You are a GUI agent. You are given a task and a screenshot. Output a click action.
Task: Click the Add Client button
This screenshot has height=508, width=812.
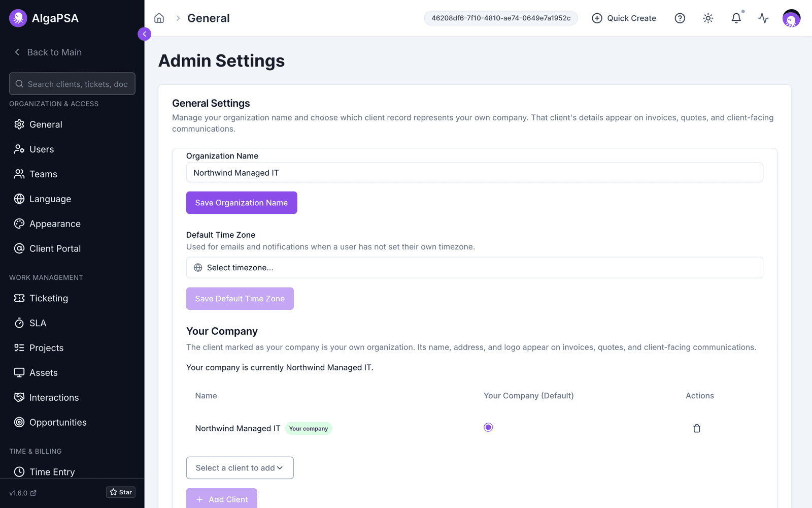[x=222, y=498]
